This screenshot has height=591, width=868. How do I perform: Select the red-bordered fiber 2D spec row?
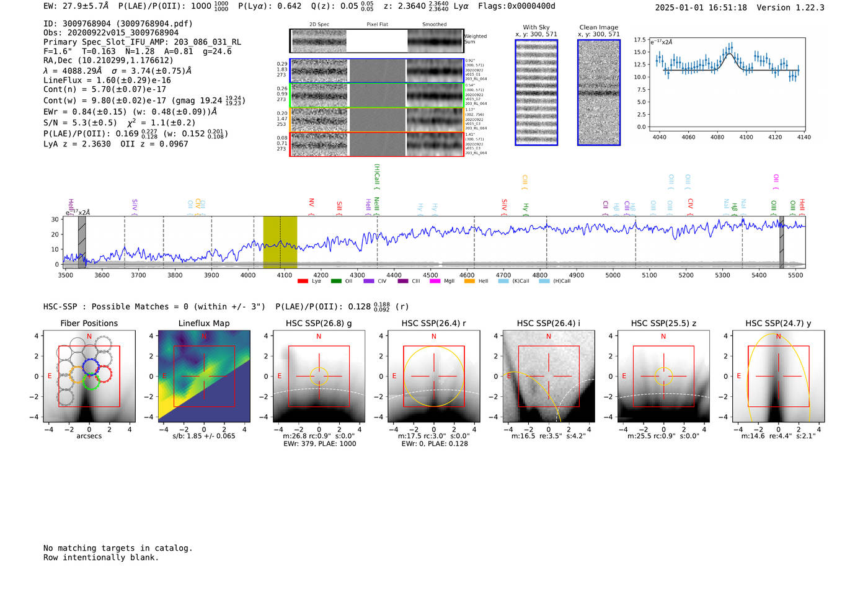377,144
